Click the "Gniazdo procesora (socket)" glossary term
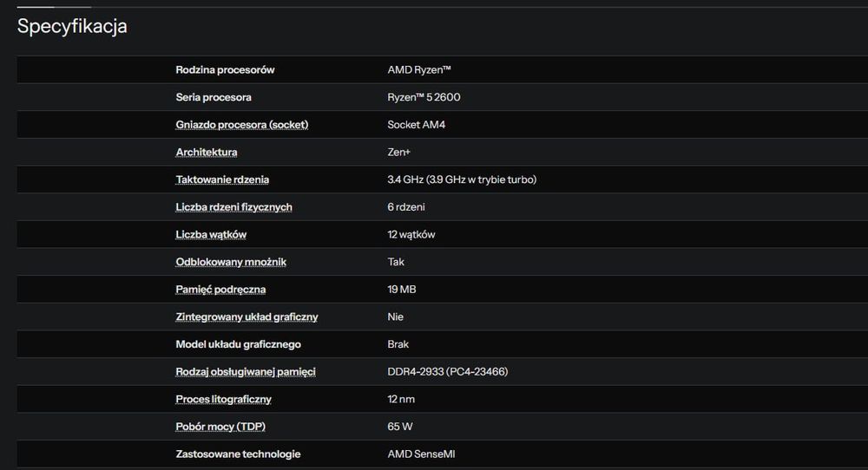Viewport: 868px width, 470px height. pyautogui.click(x=241, y=125)
